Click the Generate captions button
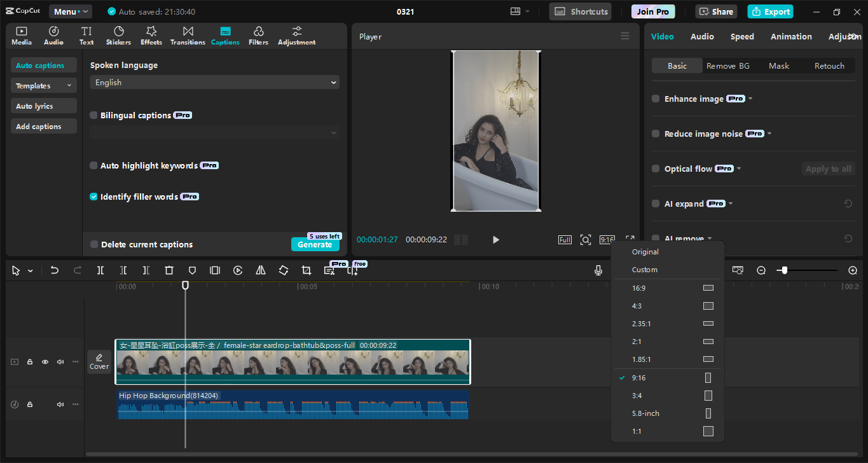 tap(315, 244)
